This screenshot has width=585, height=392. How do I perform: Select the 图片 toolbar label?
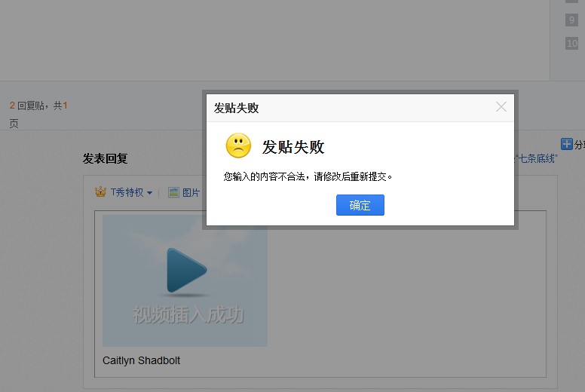[191, 192]
